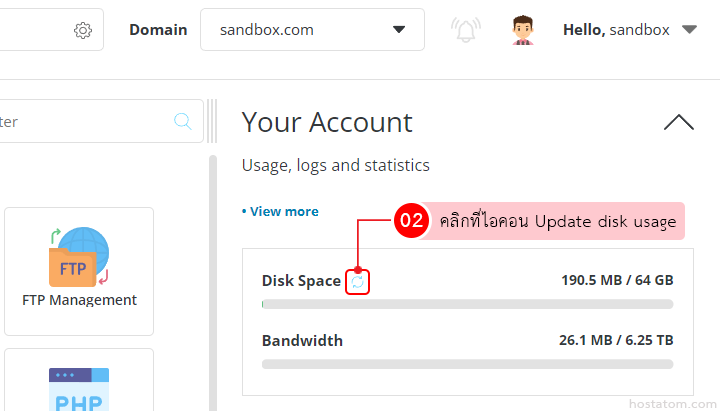Open the PHP tile icon
The width and height of the screenshot is (720, 411).
78,389
